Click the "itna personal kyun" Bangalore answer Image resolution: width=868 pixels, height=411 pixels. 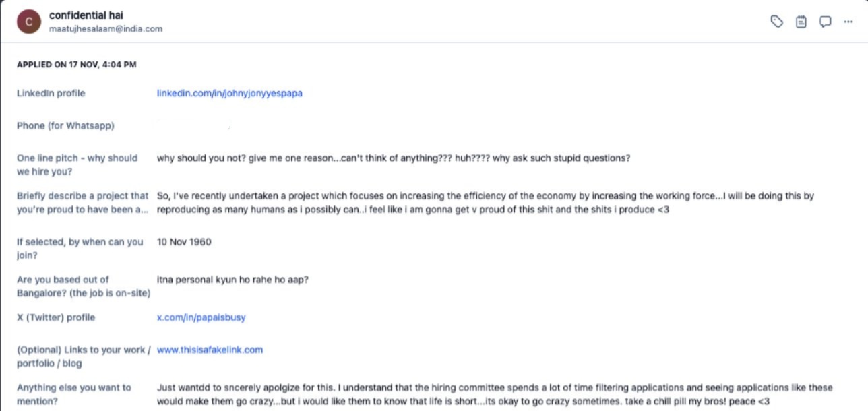click(x=232, y=279)
